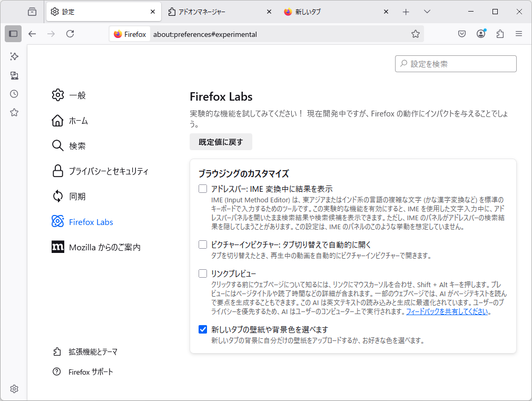
Task: Click the history clock icon in left sidebar
Action: (x=14, y=94)
